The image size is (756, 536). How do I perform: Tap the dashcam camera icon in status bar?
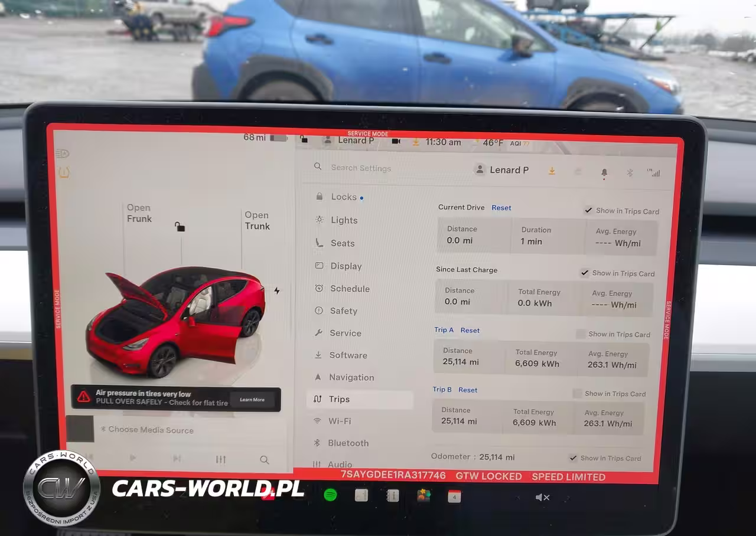[x=396, y=141]
